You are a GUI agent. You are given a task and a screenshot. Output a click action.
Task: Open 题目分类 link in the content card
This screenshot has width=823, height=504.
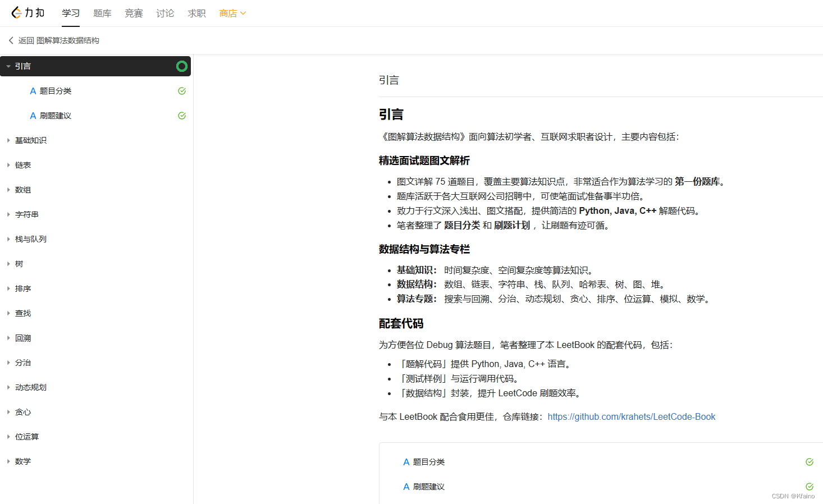point(429,462)
